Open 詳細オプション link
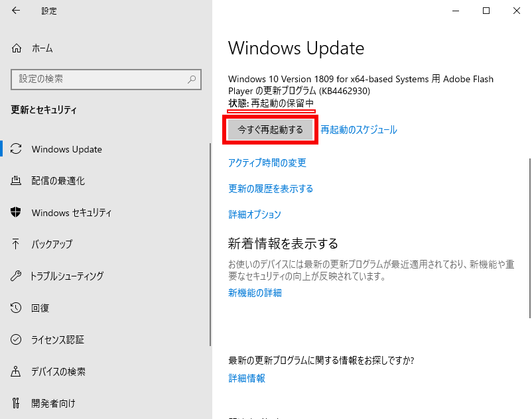This screenshot has height=419, width=532. pos(254,215)
